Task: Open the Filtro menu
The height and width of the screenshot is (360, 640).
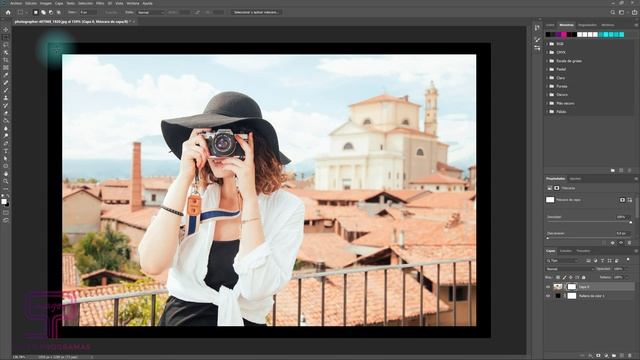Action: click(x=100, y=3)
